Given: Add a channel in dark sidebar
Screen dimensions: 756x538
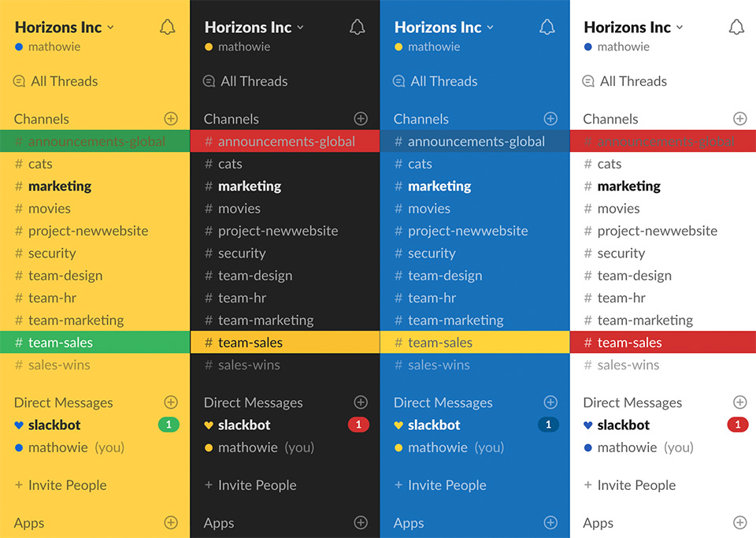Looking at the screenshot, I should pos(361,119).
